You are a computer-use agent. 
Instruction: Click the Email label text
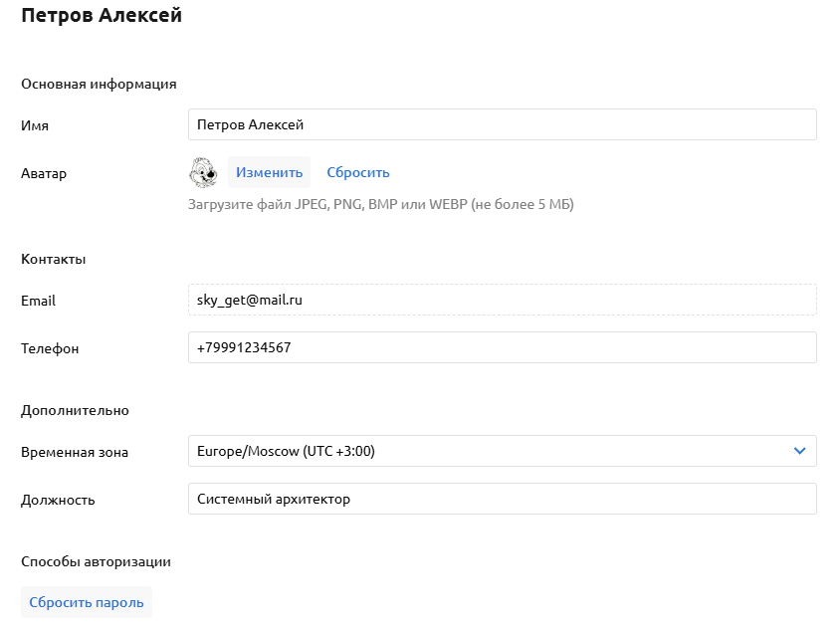(x=38, y=301)
